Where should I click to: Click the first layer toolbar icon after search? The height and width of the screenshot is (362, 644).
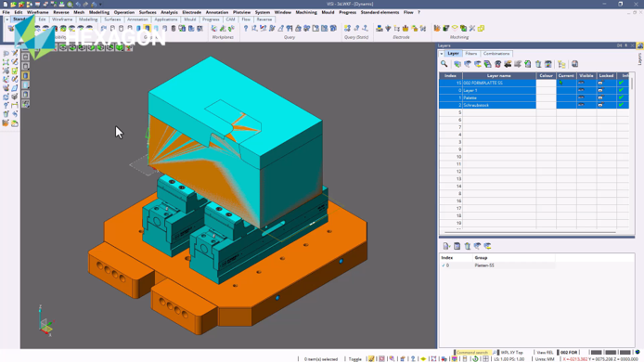click(457, 64)
